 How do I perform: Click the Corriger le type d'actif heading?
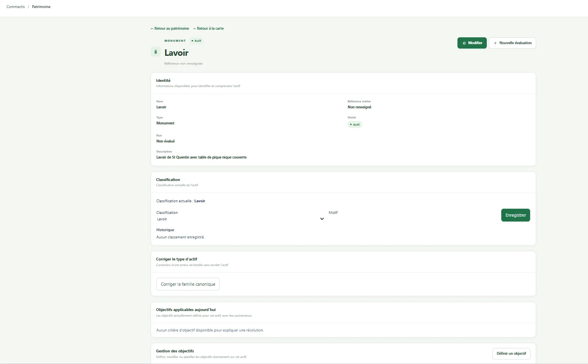(177, 259)
